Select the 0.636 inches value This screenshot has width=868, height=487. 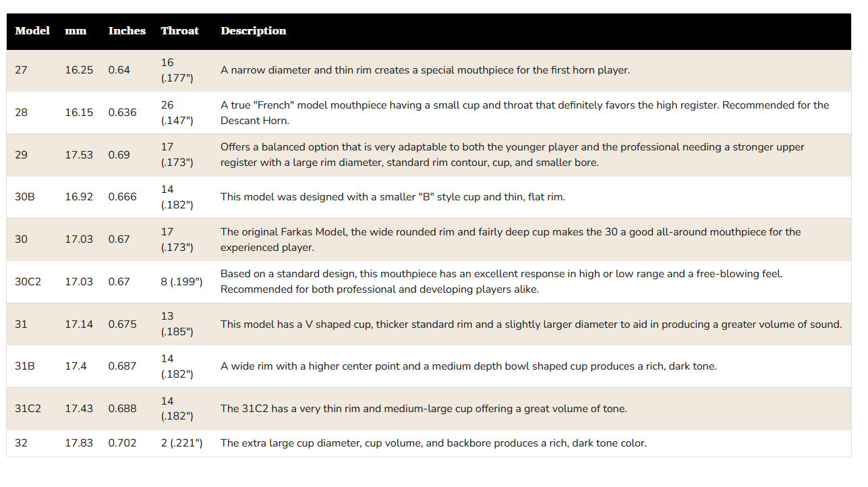(x=122, y=113)
